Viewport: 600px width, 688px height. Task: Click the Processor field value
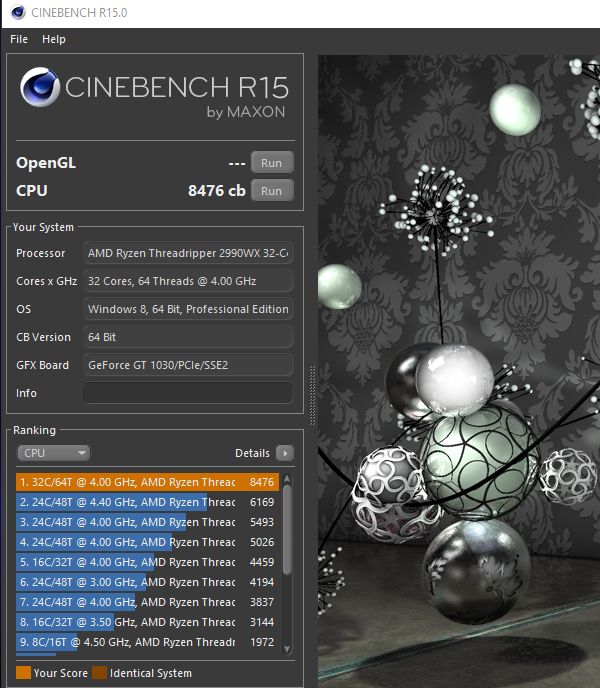coord(188,253)
